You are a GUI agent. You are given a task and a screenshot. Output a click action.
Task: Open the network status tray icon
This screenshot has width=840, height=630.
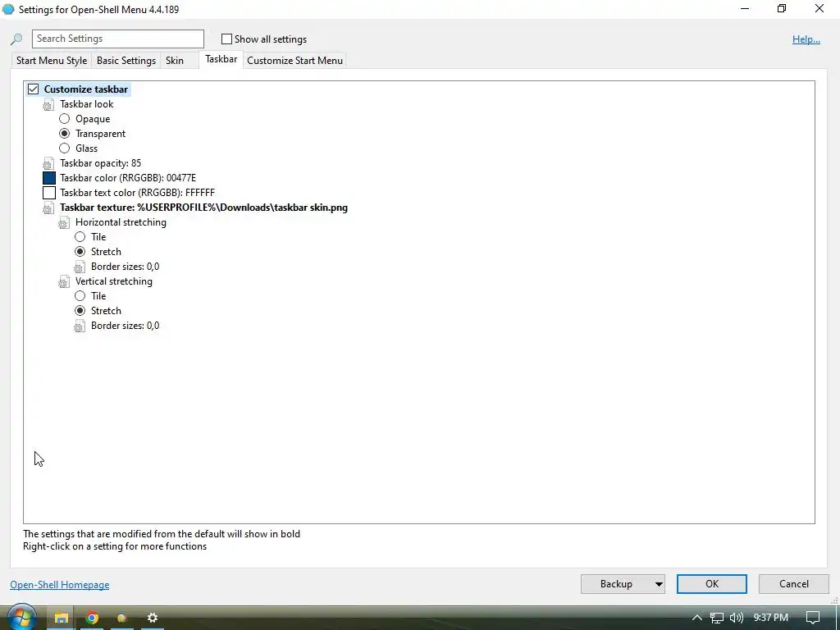[717, 618]
